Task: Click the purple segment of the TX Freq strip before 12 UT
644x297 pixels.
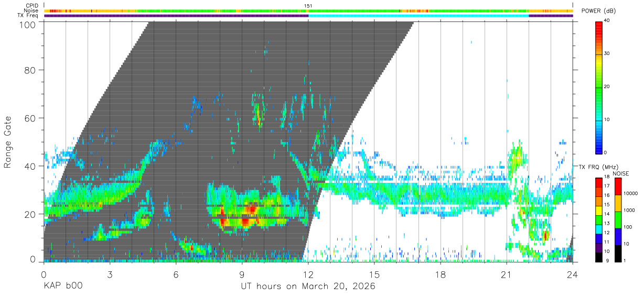Action: tap(176, 16)
